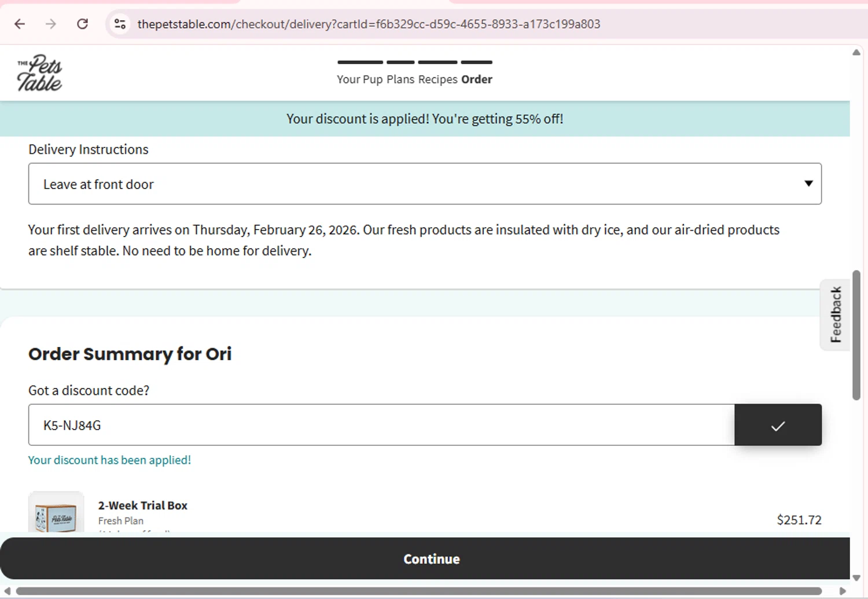The width and height of the screenshot is (868, 599).
Task: Click the 55% off discount banner
Action: pyautogui.click(x=425, y=119)
